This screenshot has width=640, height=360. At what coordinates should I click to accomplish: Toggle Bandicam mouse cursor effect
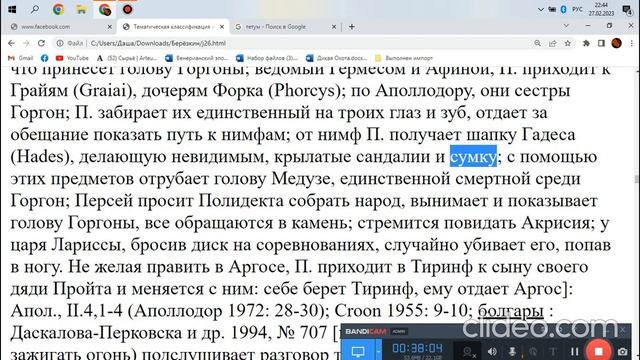[x=533, y=351]
